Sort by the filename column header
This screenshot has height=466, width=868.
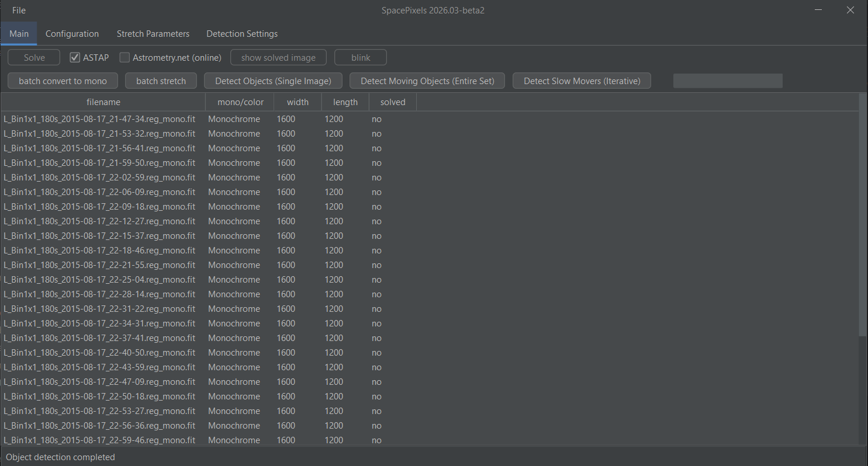(x=103, y=102)
